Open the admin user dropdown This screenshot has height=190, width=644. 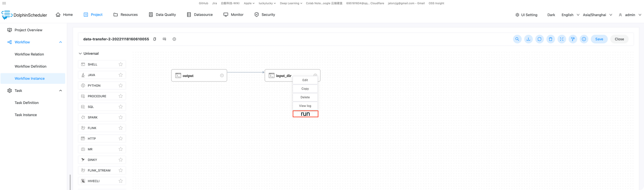[630, 15]
